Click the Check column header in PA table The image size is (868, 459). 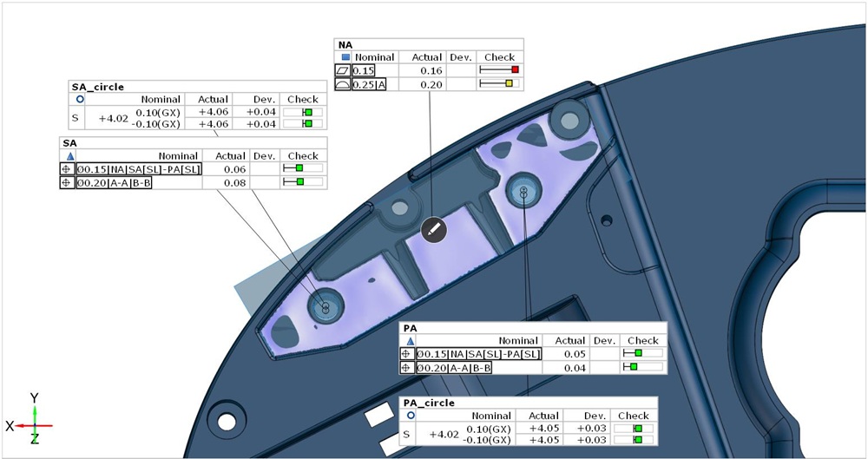click(642, 341)
